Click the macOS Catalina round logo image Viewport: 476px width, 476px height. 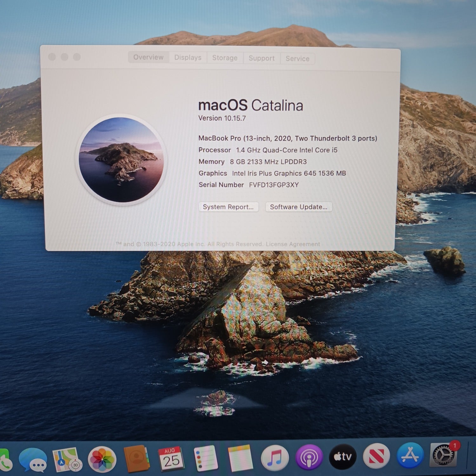121,160
